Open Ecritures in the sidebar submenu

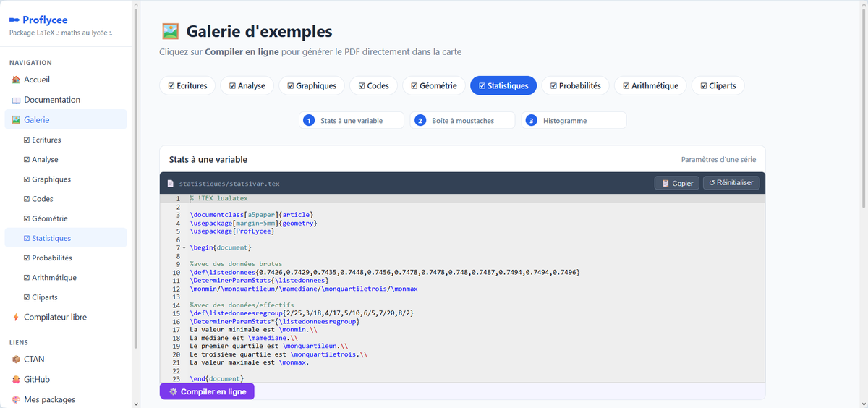point(66,140)
